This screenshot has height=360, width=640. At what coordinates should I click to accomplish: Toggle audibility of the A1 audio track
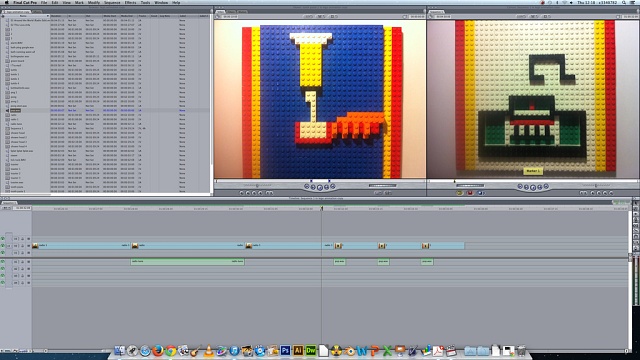3,262
